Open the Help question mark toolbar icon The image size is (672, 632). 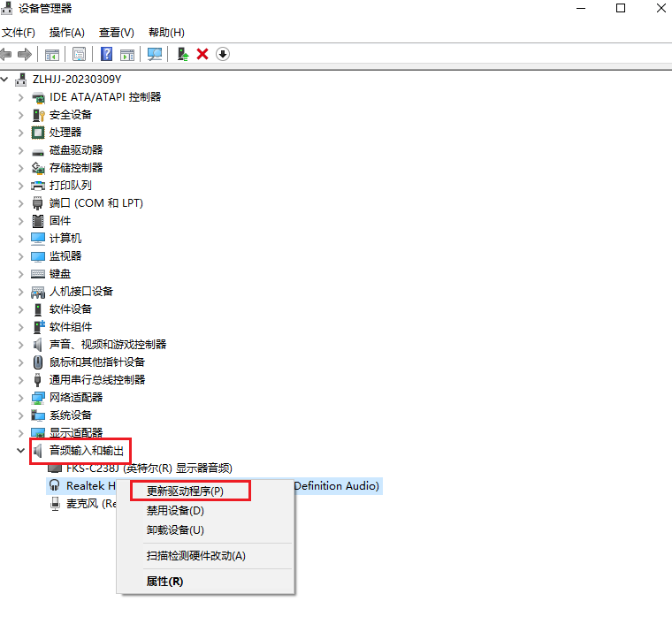point(106,54)
